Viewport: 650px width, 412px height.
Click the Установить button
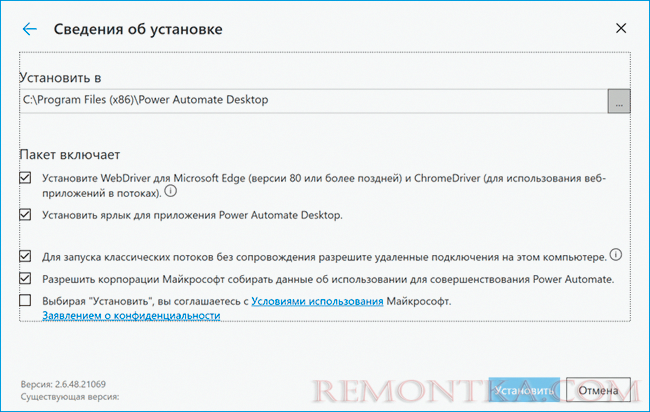[x=524, y=390]
